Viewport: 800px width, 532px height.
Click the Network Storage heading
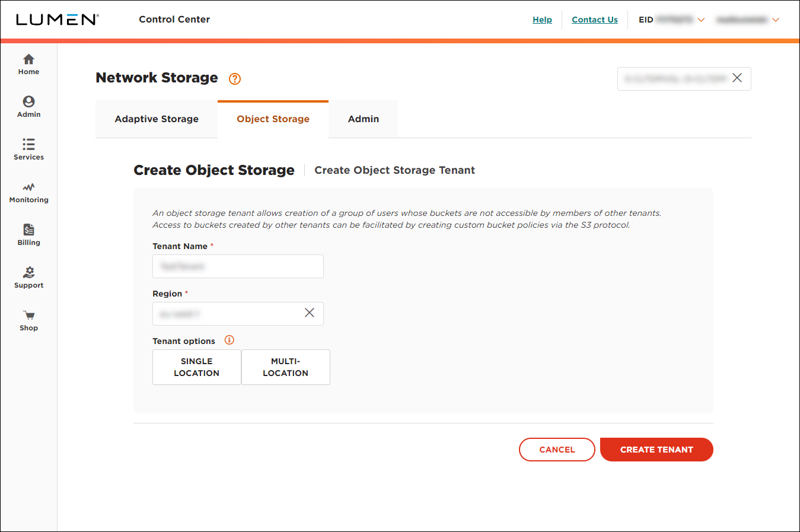[157, 78]
